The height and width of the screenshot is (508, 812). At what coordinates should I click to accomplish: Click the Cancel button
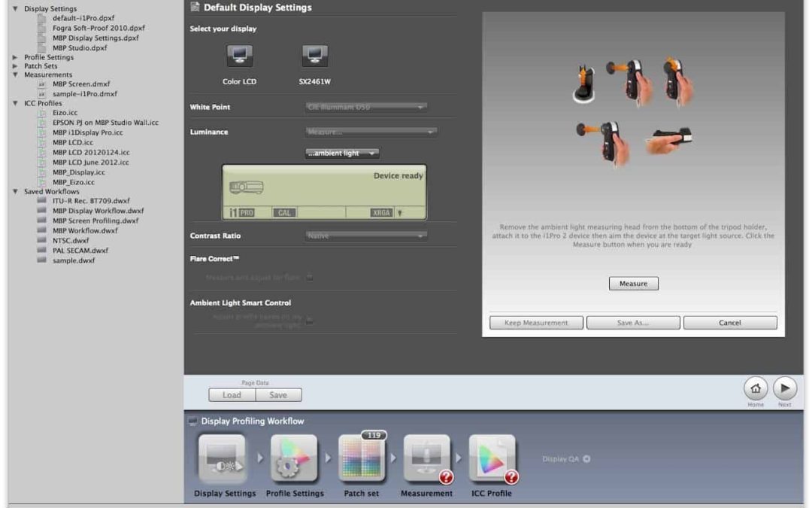click(729, 323)
